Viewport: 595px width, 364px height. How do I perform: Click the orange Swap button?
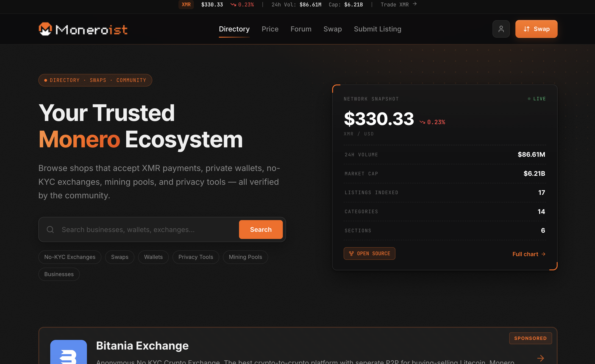coord(536,29)
